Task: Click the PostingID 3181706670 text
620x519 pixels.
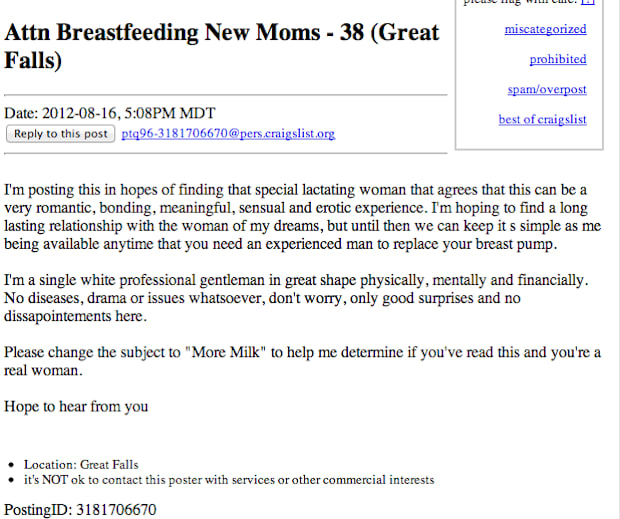Action: [x=80, y=510]
